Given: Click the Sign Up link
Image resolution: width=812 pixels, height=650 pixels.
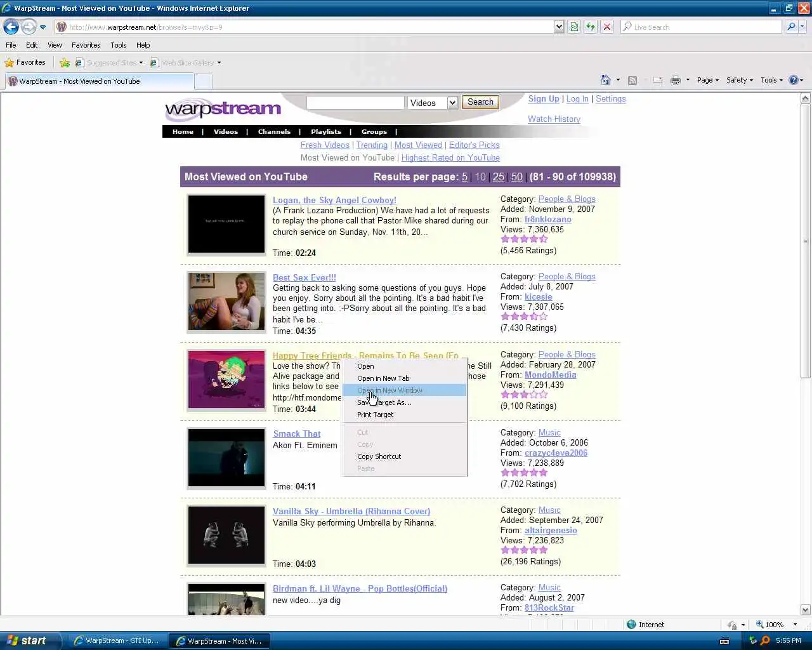Looking at the screenshot, I should (544, 99).
